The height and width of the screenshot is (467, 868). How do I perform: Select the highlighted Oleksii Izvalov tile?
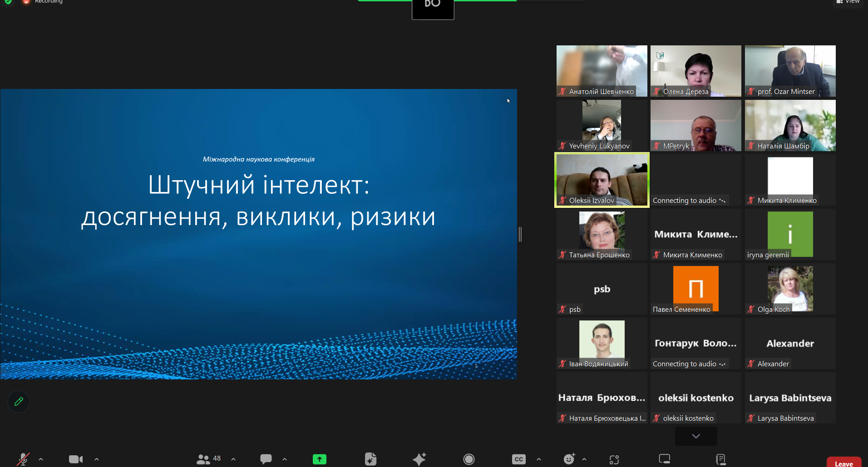pyautogui.click(x=602, y=180)
